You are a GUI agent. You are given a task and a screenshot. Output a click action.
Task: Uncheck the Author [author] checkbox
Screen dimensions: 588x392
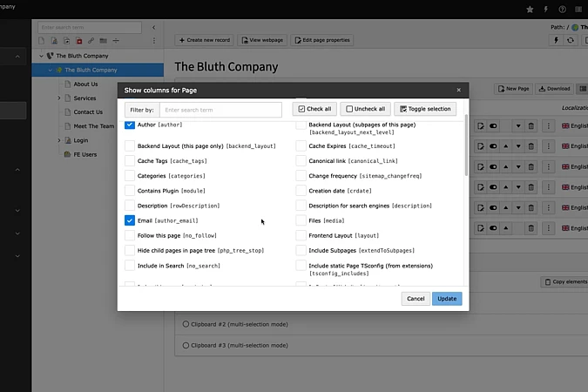click(130, 125)
